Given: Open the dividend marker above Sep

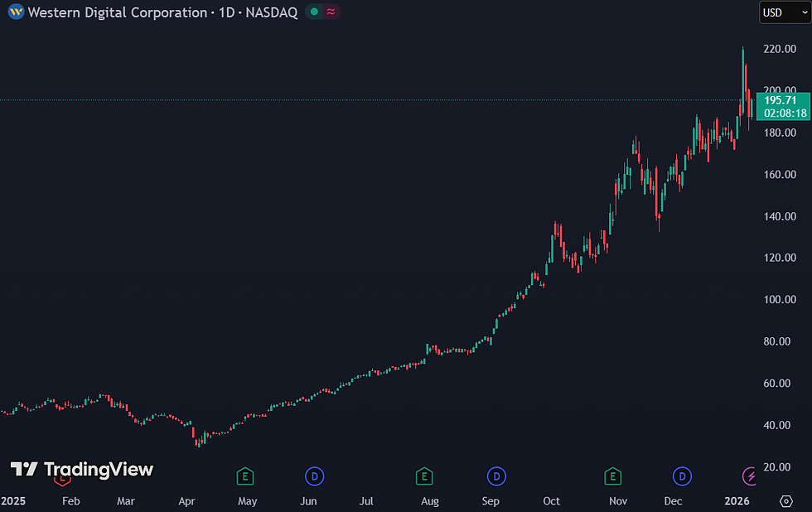Looking at the screenshot, I should pos(496,476).
